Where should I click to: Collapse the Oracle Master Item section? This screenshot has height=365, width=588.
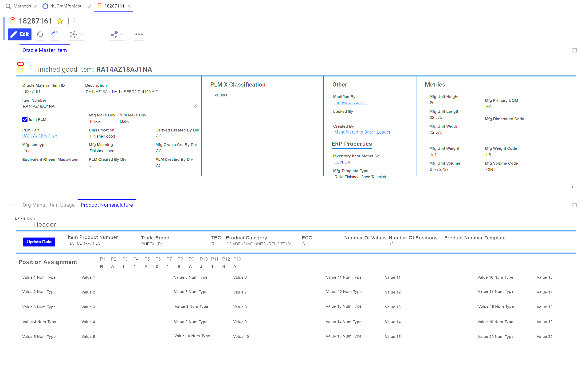[14, 50]
